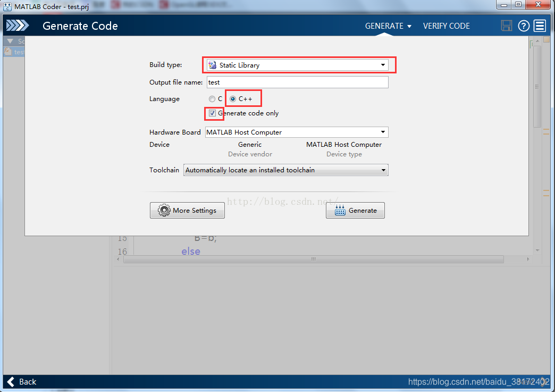The image size is (555, 392).
Task: Click the Generate button's code icon
Action: 340,211
